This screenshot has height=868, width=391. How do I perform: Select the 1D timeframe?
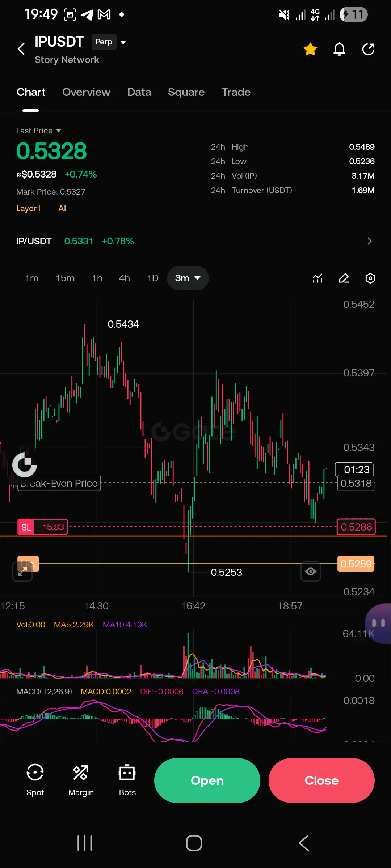click(x=153, y=278)
